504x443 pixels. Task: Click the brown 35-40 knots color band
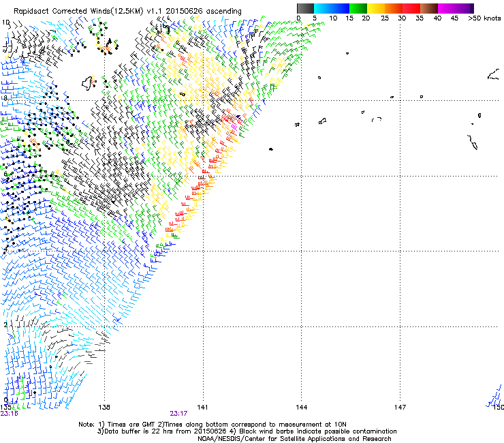[x=429, y=8]
